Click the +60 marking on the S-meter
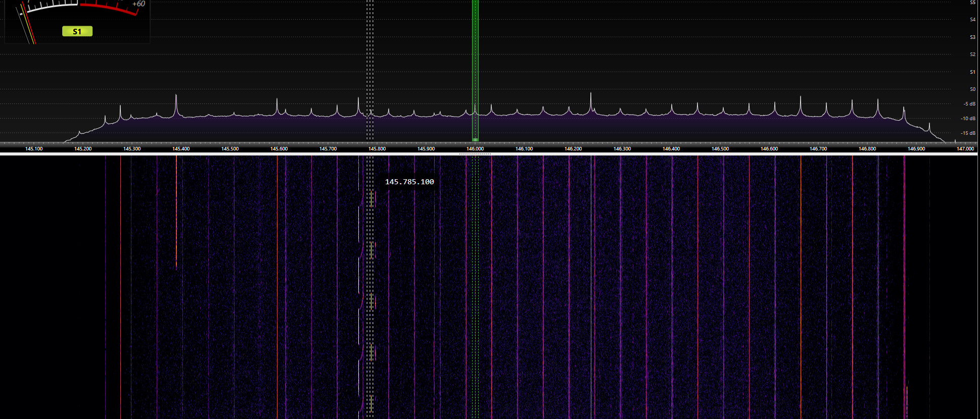 click(138, 4)
